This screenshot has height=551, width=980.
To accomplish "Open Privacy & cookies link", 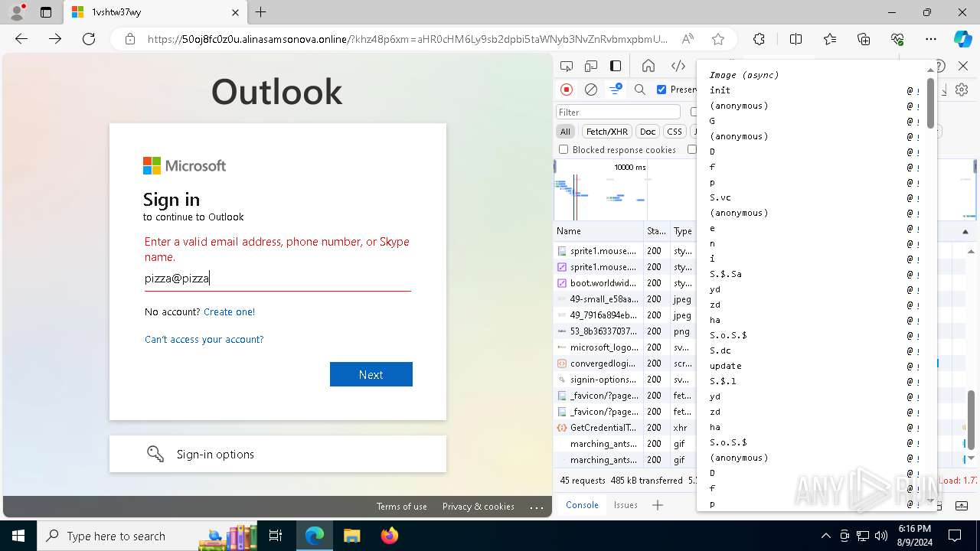I will pyautogui.click(x=479, y=507).
